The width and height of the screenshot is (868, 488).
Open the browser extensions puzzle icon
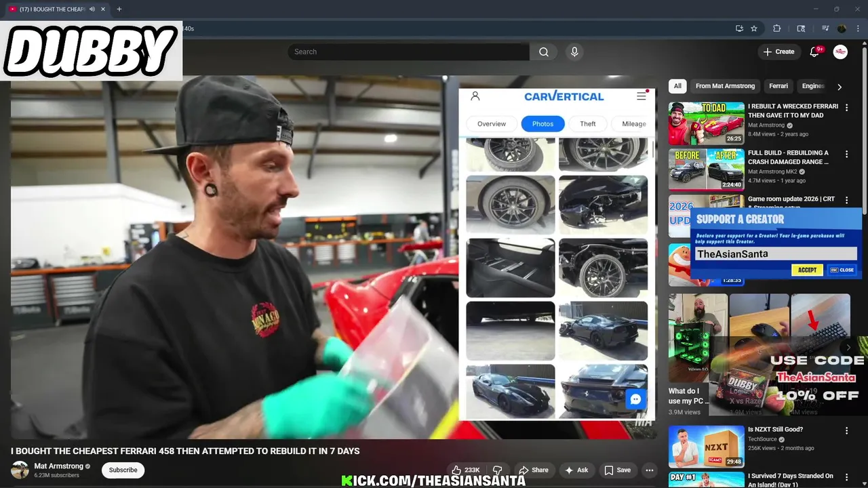coord(777,28)
